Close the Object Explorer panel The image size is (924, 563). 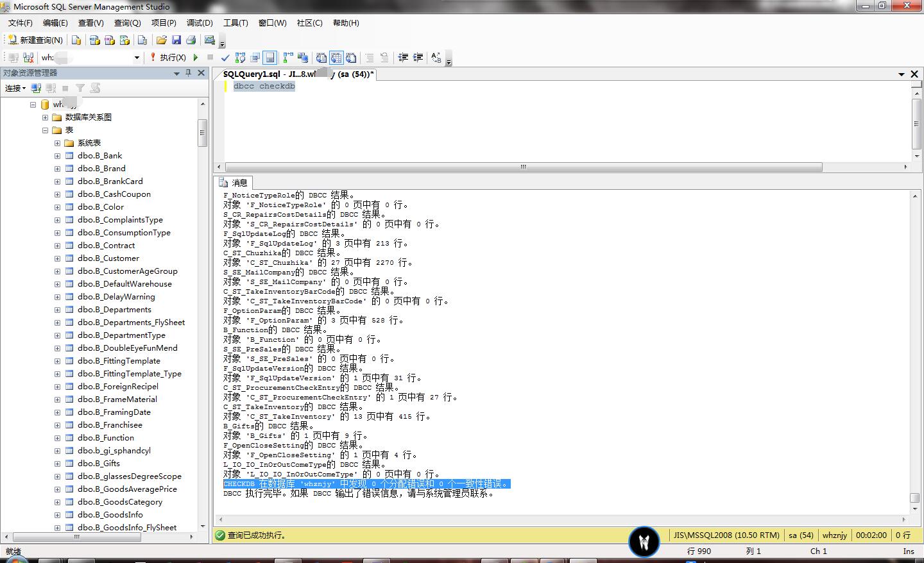[x=201, y=73]
